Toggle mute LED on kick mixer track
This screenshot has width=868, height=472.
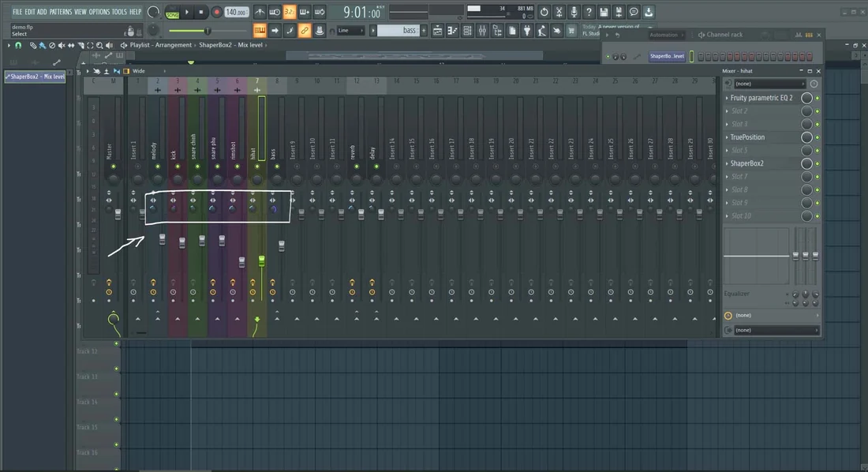[x=178, y=167]
